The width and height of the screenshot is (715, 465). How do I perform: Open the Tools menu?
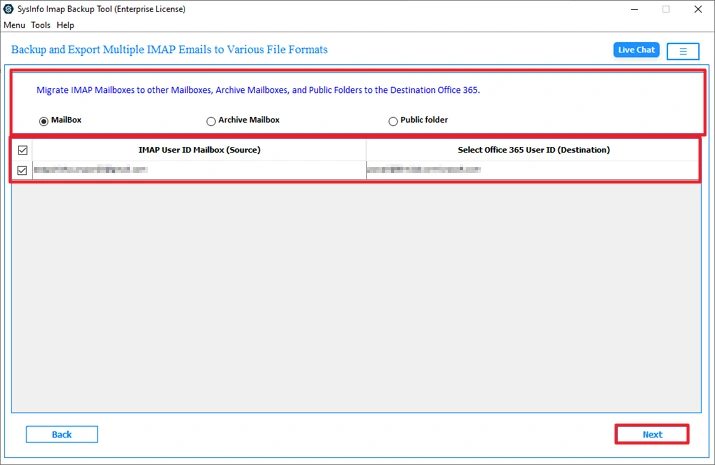point(41,25)
